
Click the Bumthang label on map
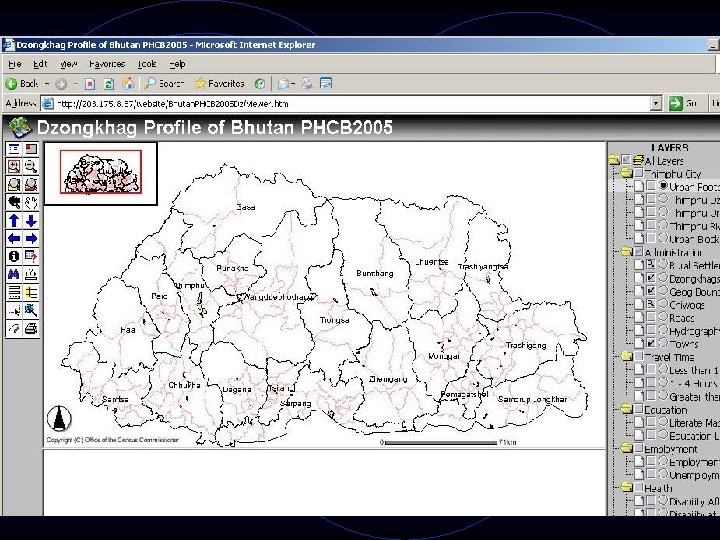pos(375,273)
